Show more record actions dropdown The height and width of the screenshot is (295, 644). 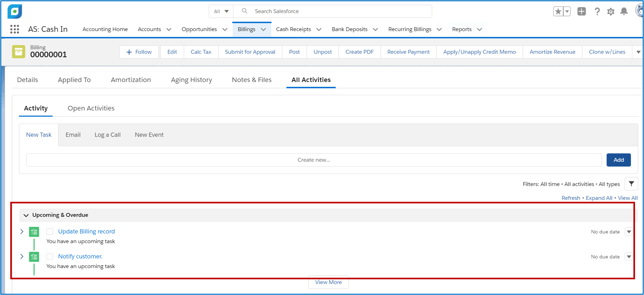[x=638, y=52]
